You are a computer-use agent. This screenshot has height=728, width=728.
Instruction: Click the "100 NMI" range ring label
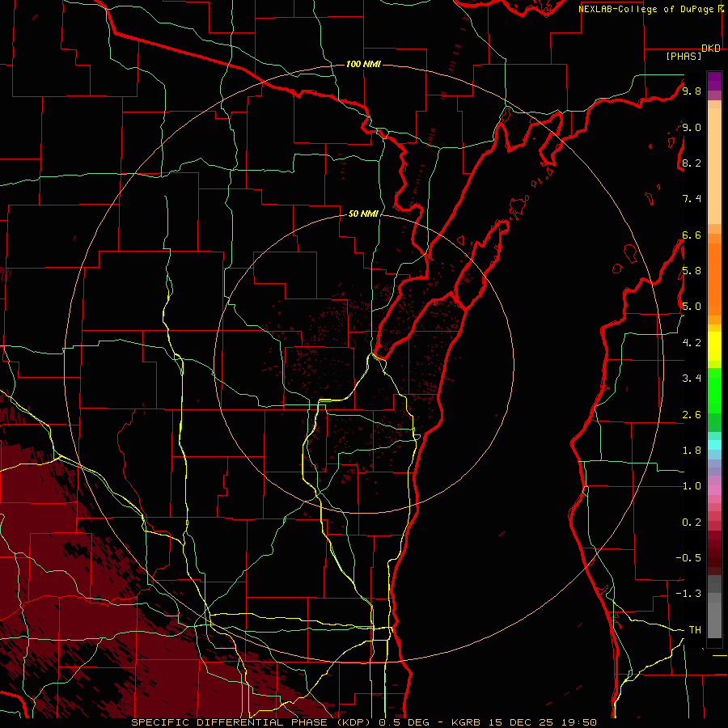363,64
